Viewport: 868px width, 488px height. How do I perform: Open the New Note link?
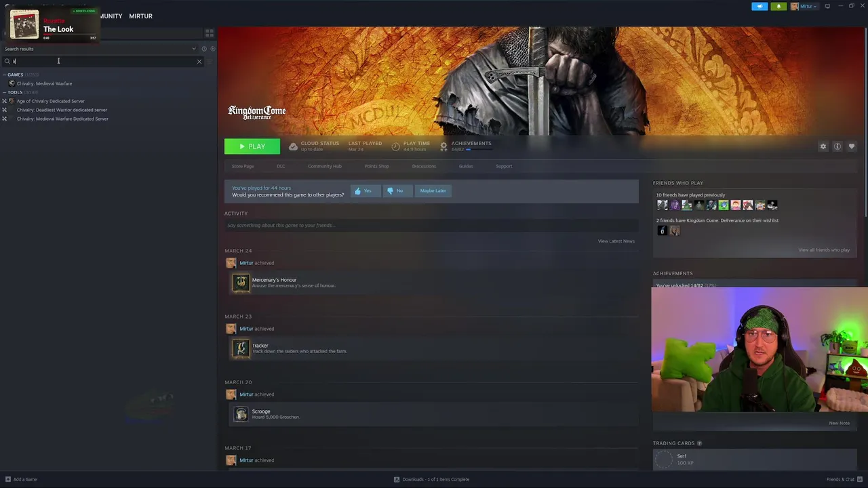click(839, 424)
